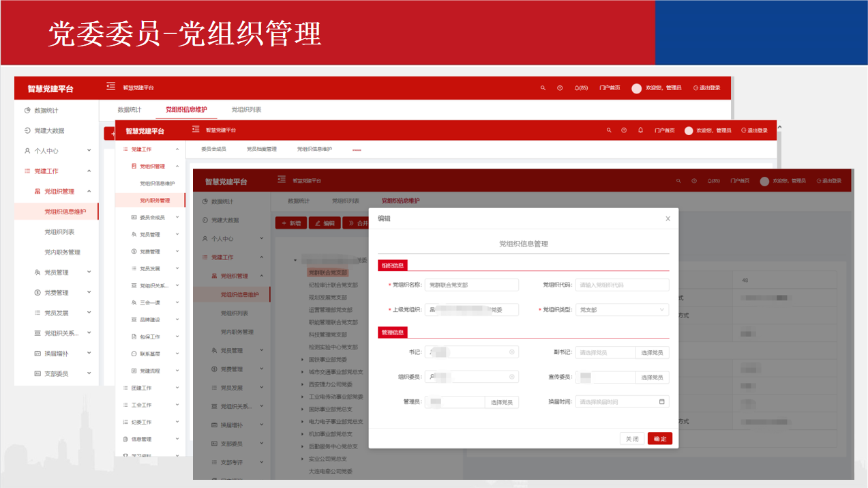Click the user avatar in the topmost header
This screenshot has height=488, width=868.
click(636, 88)
